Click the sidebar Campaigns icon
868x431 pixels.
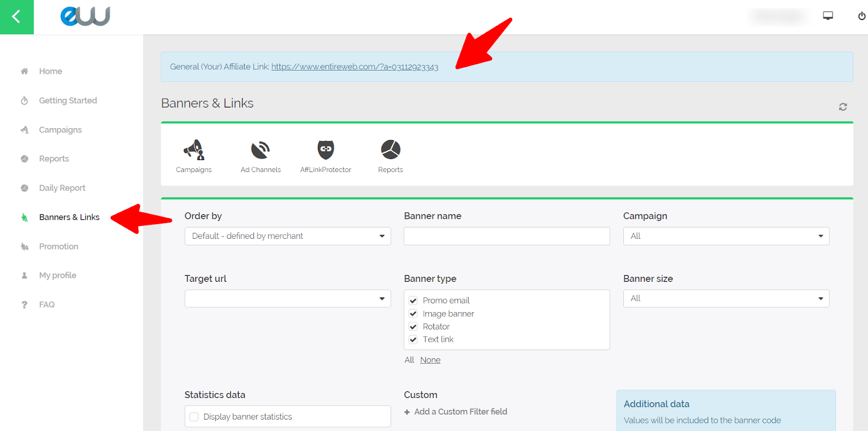pyautogui.click(x=24, y=130)
